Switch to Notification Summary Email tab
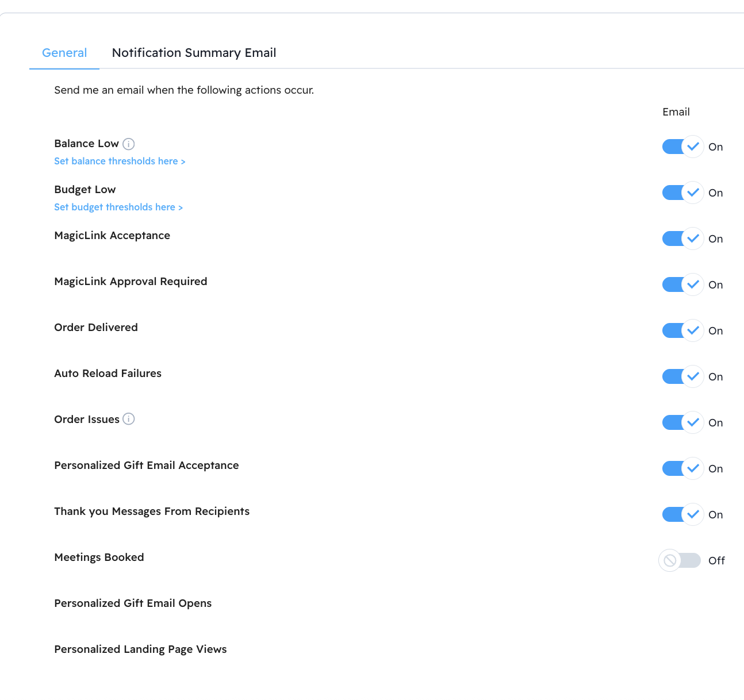 pyautogui.click(x=194, y=53)
